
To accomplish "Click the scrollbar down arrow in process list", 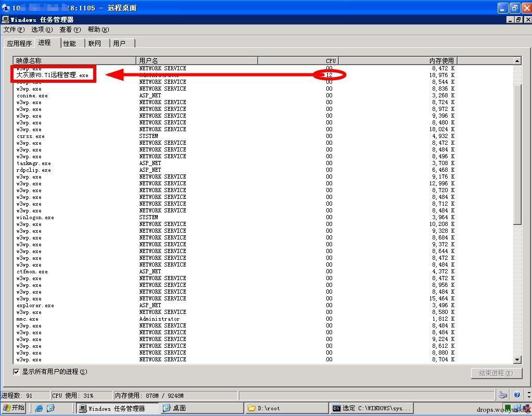I will coord(517,360).
